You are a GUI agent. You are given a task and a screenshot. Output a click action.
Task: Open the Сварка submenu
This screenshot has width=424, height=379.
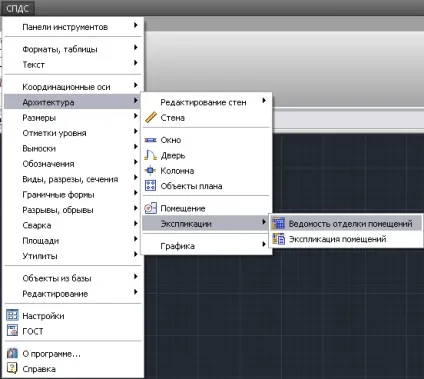pos(73,225)
